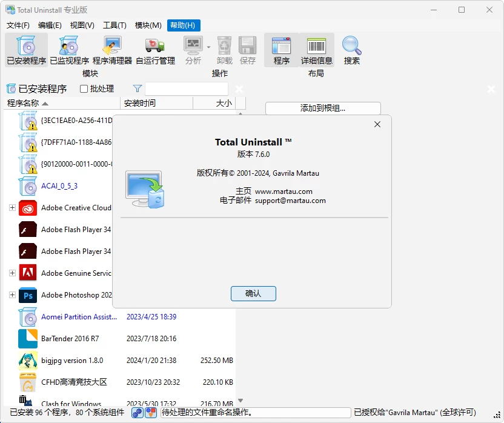Click the list scrollbar up arrow
This screenshot has height=423, width=504.
240,113
